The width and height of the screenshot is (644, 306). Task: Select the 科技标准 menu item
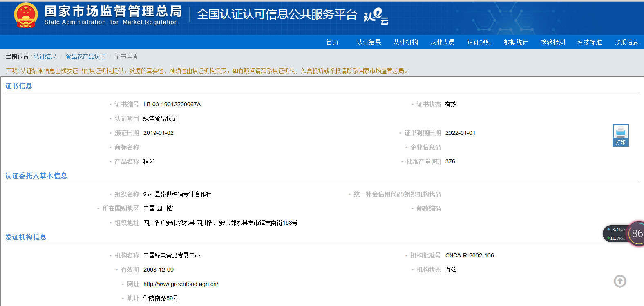pyautogui.click(x=590, y=42)
